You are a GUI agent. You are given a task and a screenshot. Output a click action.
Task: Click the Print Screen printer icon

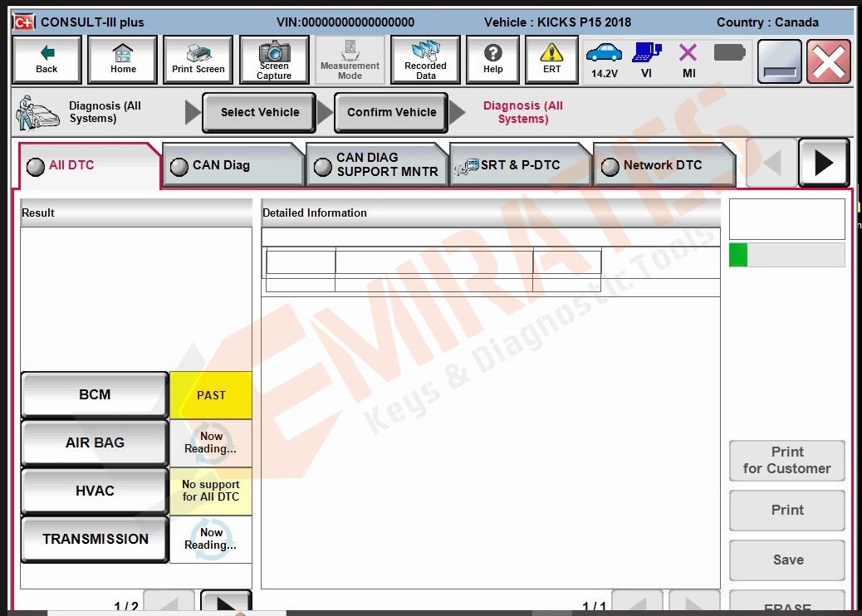pyautogui.click(x=198, y=61)
